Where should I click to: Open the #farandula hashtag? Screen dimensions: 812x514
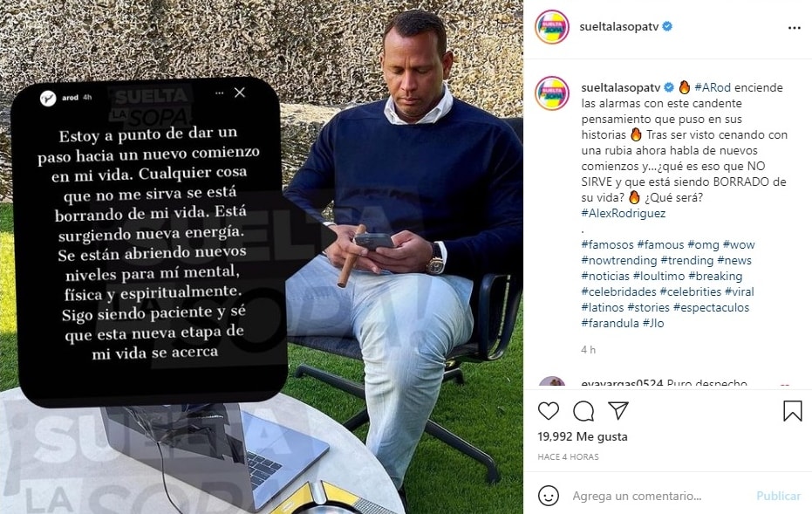tap(610, 323)
